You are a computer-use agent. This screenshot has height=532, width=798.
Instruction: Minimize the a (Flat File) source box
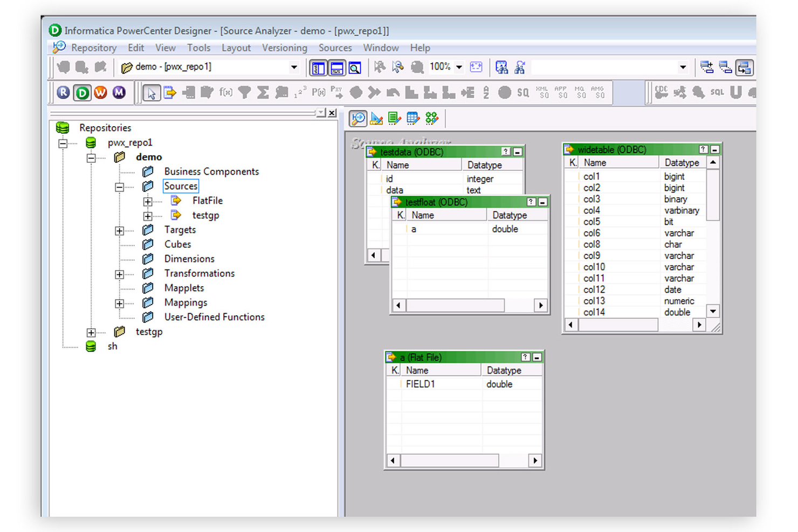click(537, 357)
